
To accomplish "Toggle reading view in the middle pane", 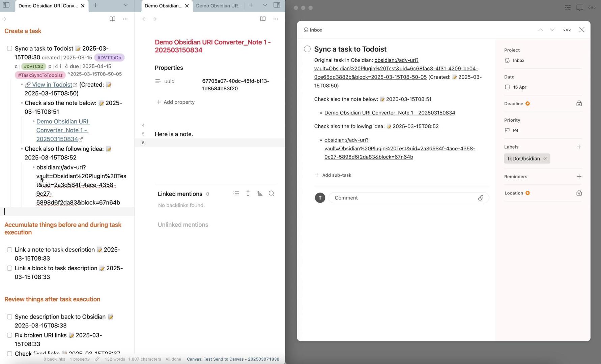I will 263,19.
